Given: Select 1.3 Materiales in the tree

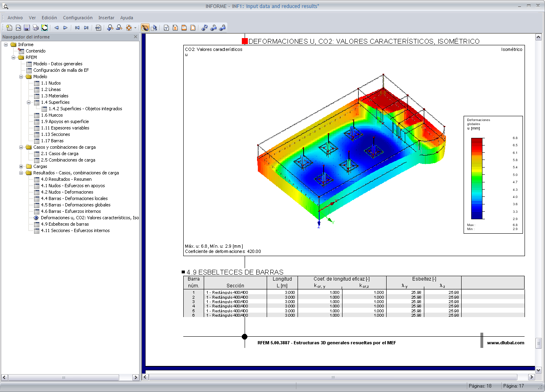Looking at the screenshot, I should 55,96.
